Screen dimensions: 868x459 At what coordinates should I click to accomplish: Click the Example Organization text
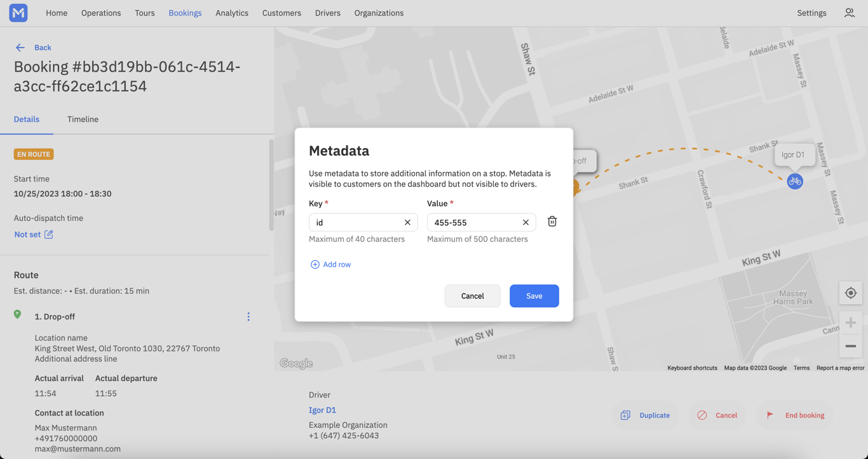point(348,425)
